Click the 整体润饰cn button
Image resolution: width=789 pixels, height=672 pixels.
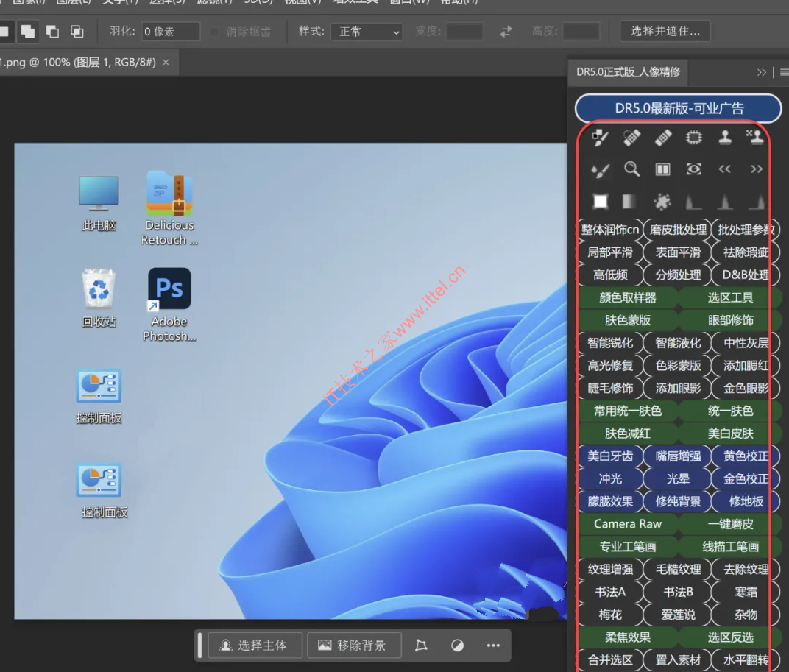point(610,230)
